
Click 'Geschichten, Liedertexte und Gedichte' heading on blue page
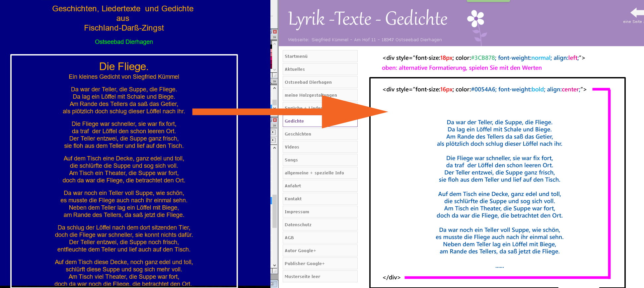pyautogui.click(x=123, y=9)
